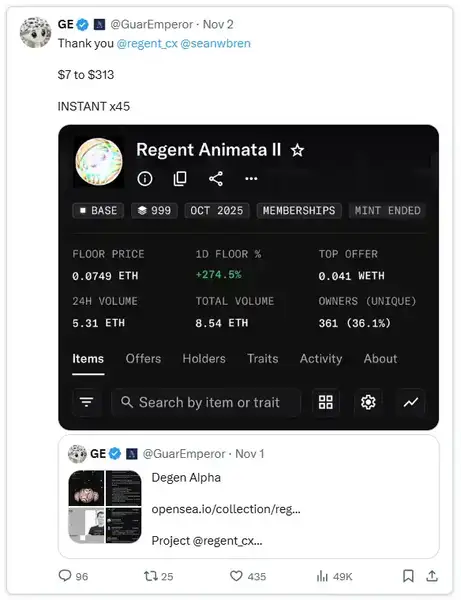Open the three-dots more options menu
Image resolution: width=461 pixels, height=600 pixels.
click(x=251, y=178)
